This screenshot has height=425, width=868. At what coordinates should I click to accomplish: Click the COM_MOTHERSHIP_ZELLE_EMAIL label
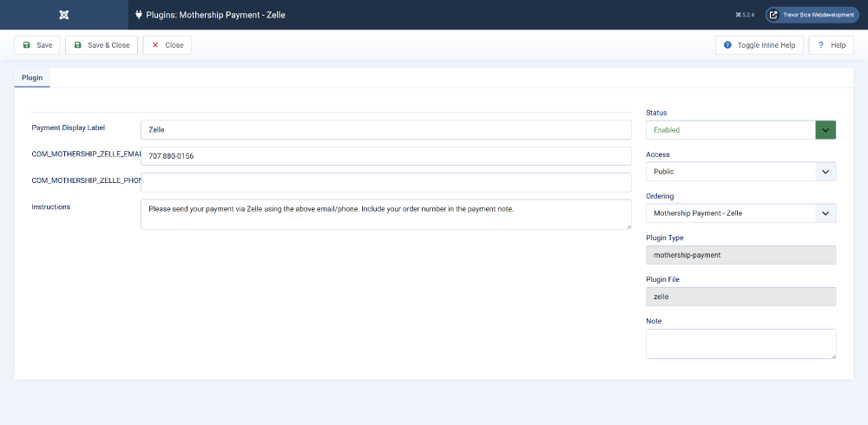86,154
